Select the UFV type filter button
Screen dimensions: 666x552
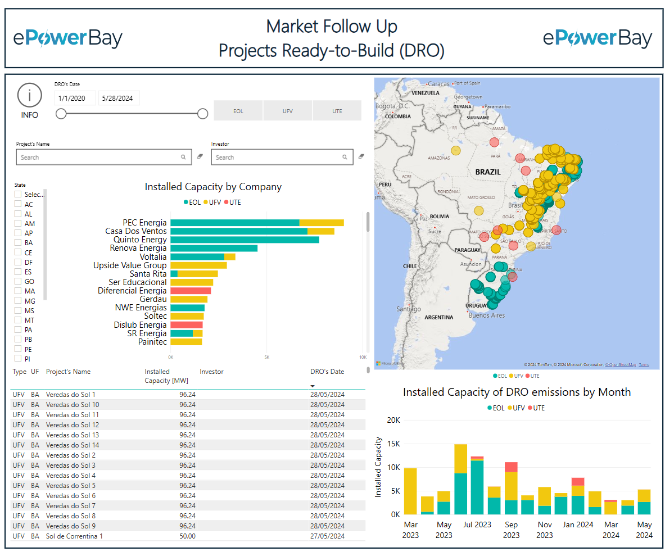click(x=288, y=111)
